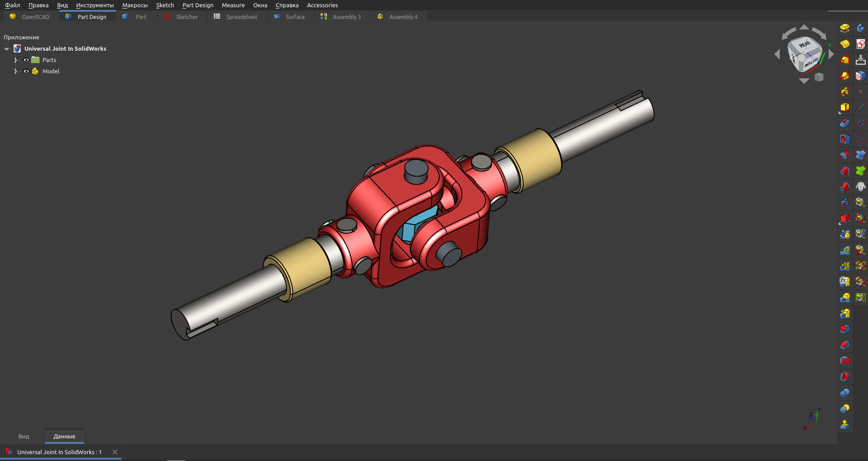Switch to the Вид panel tab
This screenshot has width=868, height=461.
click(x=24, y=436)
